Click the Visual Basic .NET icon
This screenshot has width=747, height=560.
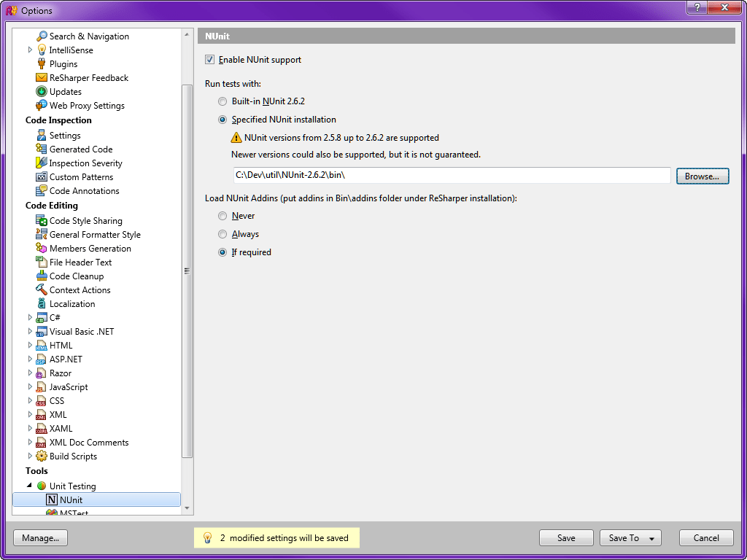click(x=42, y=332)
